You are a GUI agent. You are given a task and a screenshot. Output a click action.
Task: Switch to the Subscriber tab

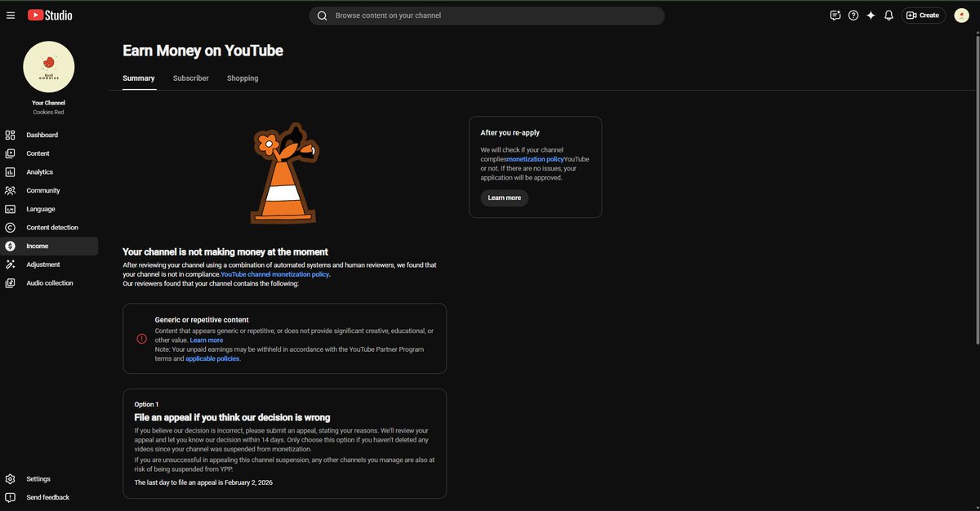pos(191,78)
